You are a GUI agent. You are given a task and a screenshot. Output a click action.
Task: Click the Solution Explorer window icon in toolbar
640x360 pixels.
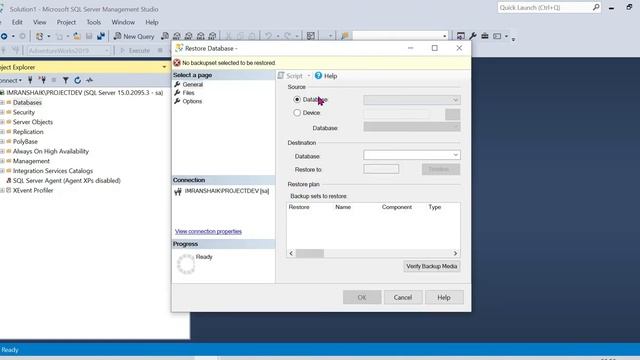(x=460, y=36)
